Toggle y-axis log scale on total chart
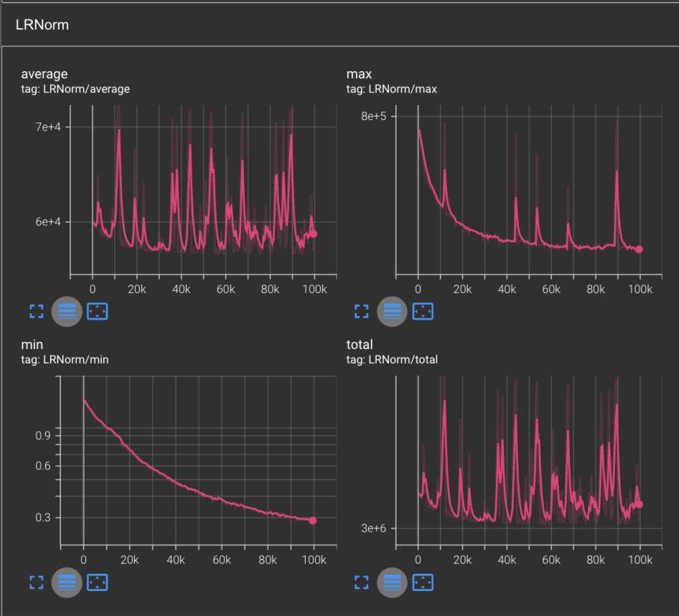This screenshot has width=679, height=616. coord(393,582)
